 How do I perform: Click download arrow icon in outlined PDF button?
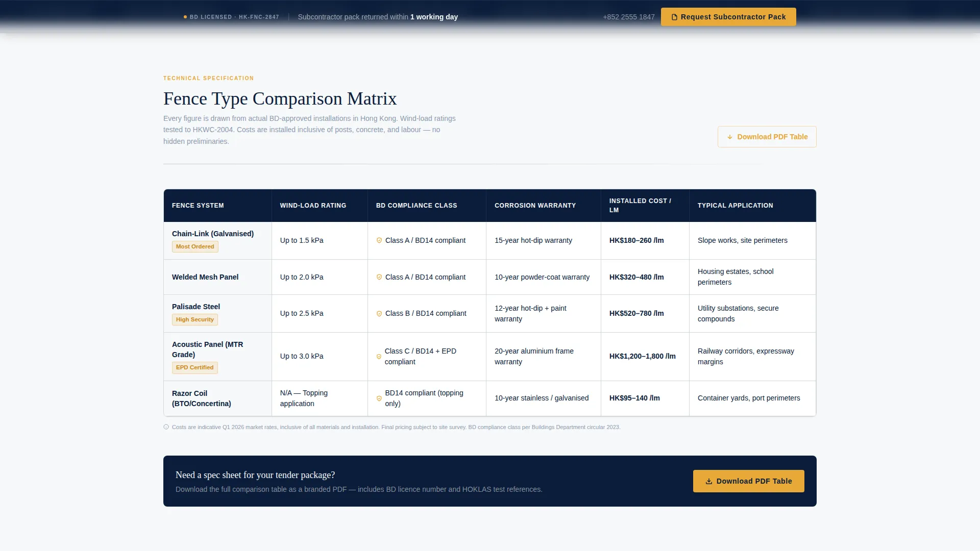coord(730,137)
